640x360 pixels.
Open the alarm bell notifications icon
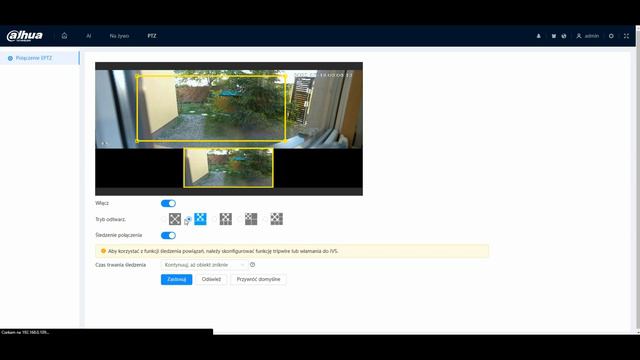click(539, 36)
